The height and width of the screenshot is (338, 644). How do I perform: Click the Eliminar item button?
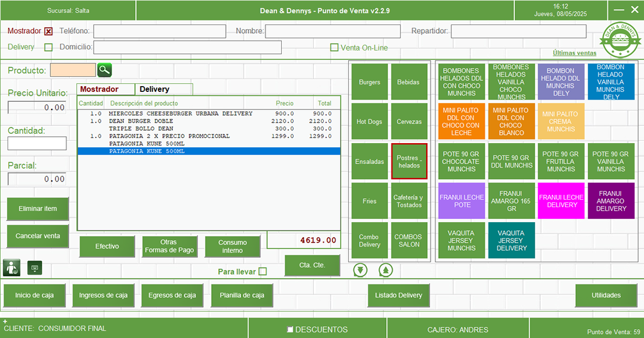coord(38,209)
